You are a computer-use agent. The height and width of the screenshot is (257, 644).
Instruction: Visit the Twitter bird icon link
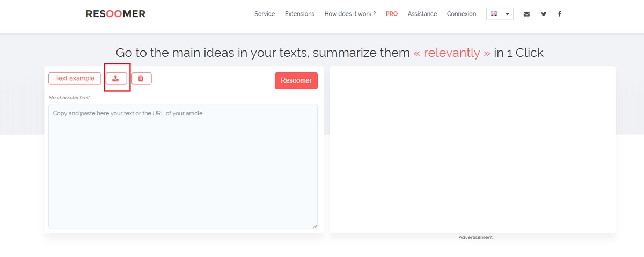pyautogui.click(x=544, y=14)
